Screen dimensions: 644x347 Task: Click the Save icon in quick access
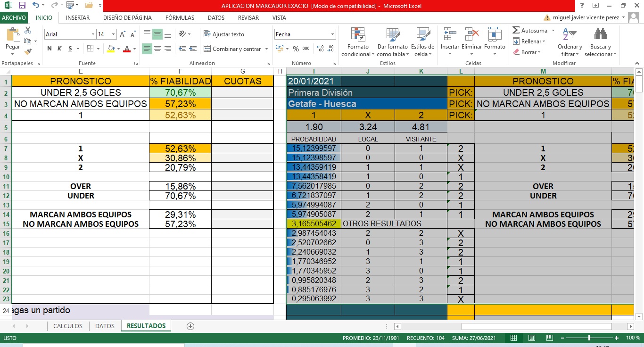pos(22,6)
